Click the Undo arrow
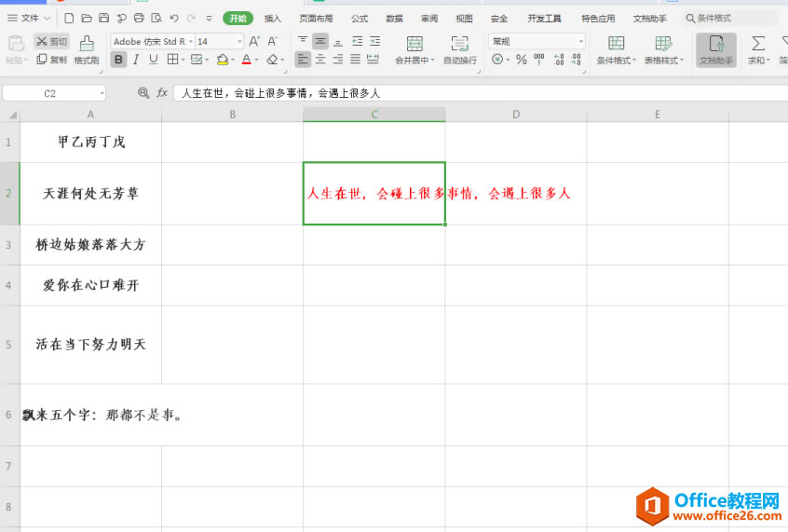Screen dimensions: 788x532 pos(174,19)
